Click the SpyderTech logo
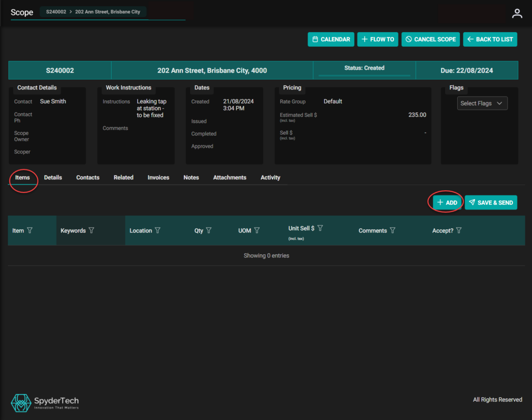This screenshot has height=420, width=532. click(45, 402)
